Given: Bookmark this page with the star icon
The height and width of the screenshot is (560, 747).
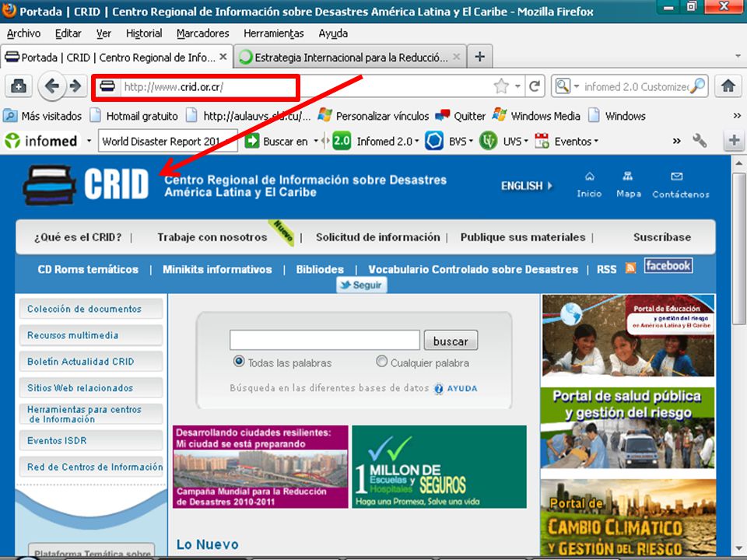Looking at the screenshot, I should pyautogui.click(x=501, y=86).
